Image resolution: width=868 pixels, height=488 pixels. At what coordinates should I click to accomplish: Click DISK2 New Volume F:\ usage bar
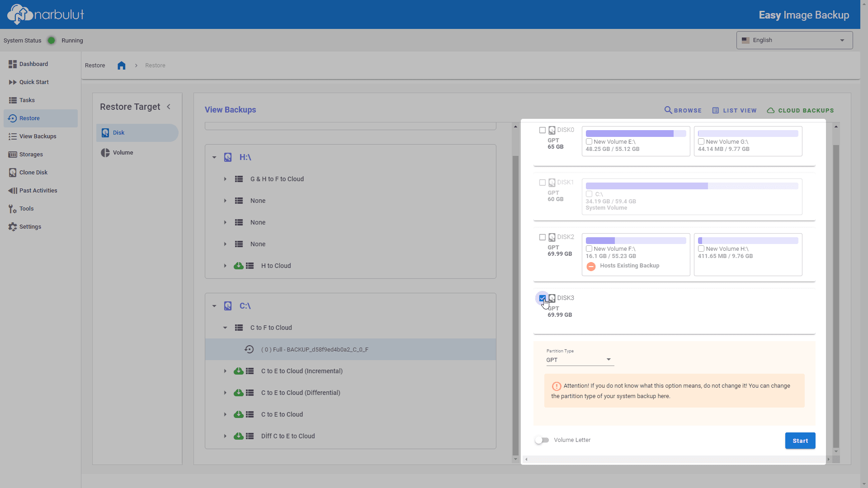pyautogui.click(x=636, y=241)
